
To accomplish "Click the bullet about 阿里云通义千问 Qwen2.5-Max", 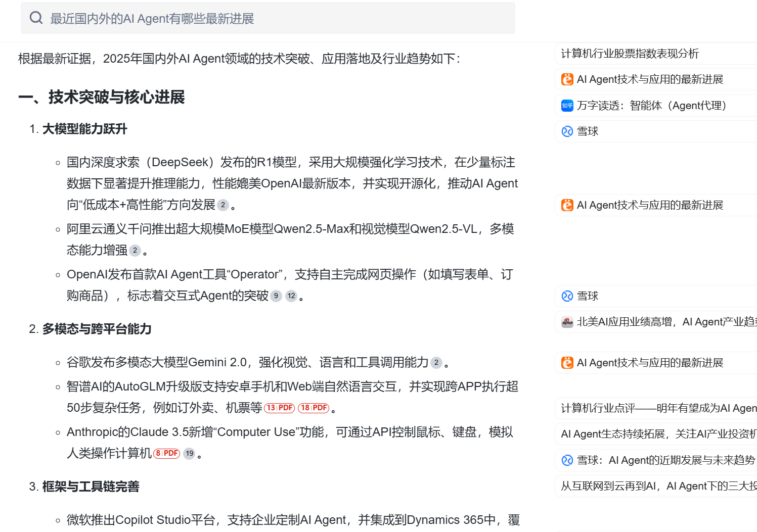I will (291, 239).
